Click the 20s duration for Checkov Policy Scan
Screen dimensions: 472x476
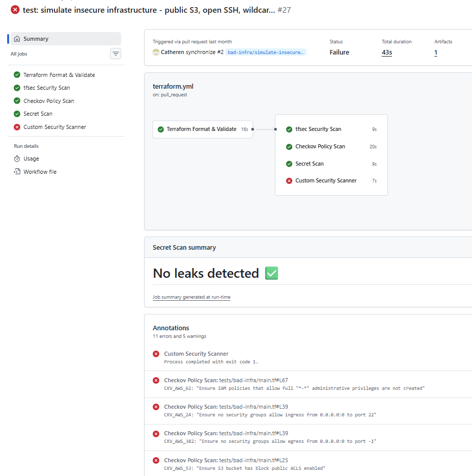tap(373, 147)
